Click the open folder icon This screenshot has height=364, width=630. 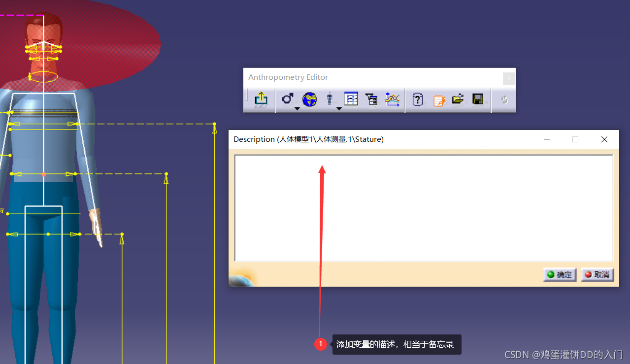point(458,99)
